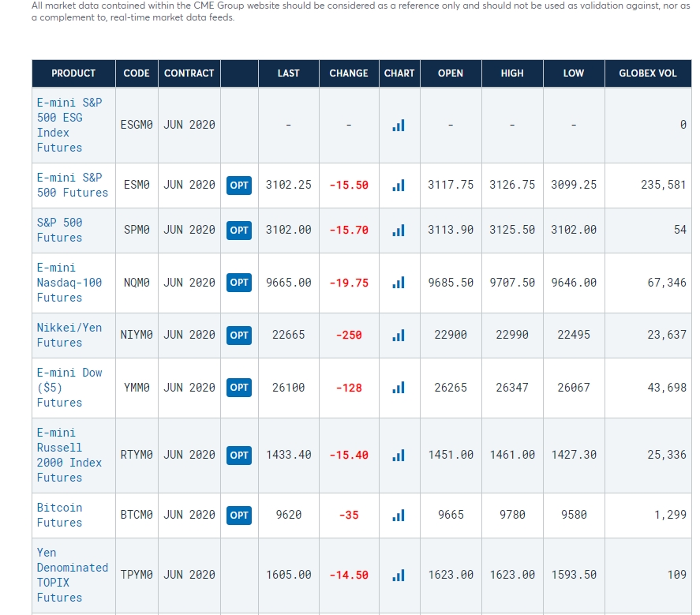700x615 pixels.
Task: Click OPT button in SPM0 row
Action: 239,230
